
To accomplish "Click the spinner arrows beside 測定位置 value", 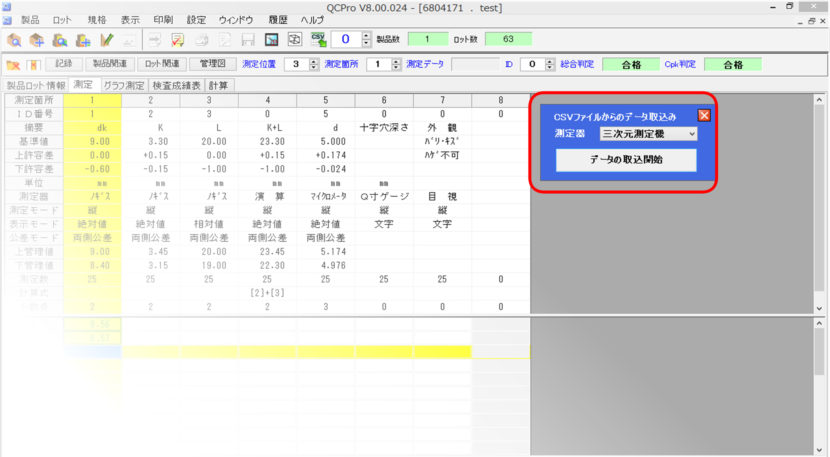I will [311, 64].
